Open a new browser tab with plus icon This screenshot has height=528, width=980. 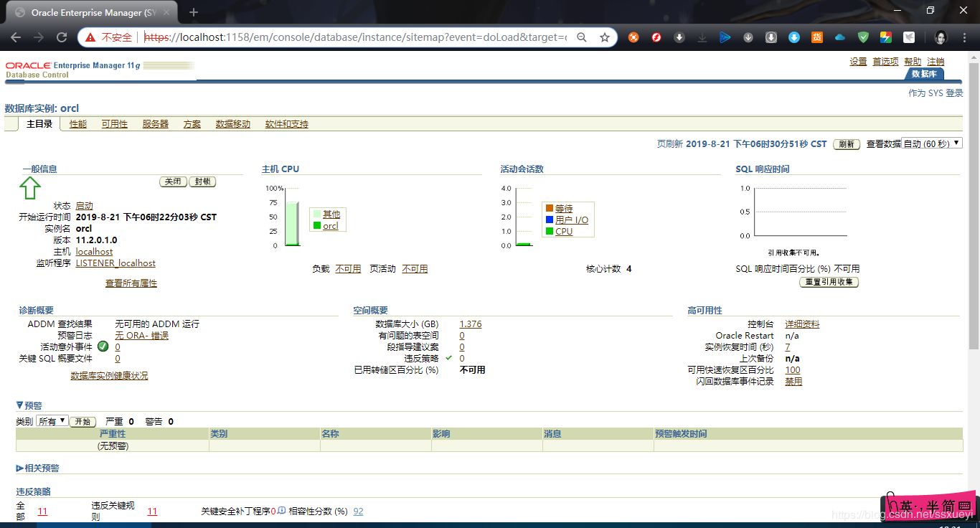click(x=194, y=12)
